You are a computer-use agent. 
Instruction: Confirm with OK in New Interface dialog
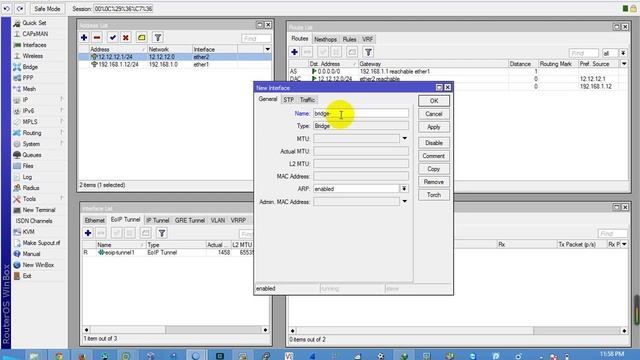tap(434, 101)
